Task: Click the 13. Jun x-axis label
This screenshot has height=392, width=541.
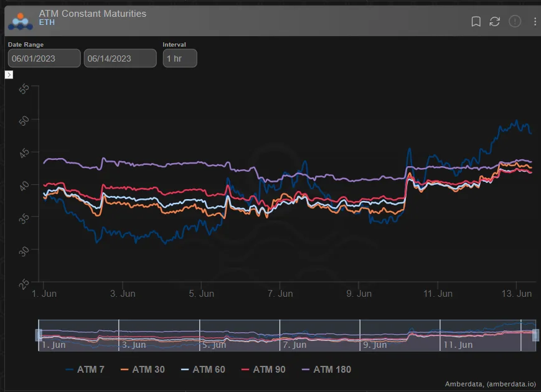Action: pos(517,294)
